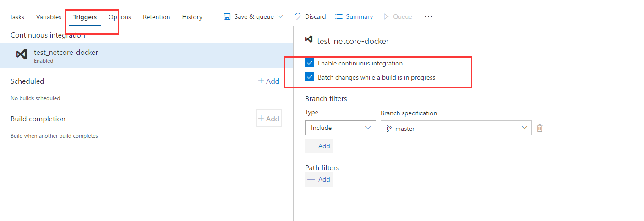This screenshot has height=221, width=644.
Task: Open the Summary list icon
Action: tap(339, 16)
